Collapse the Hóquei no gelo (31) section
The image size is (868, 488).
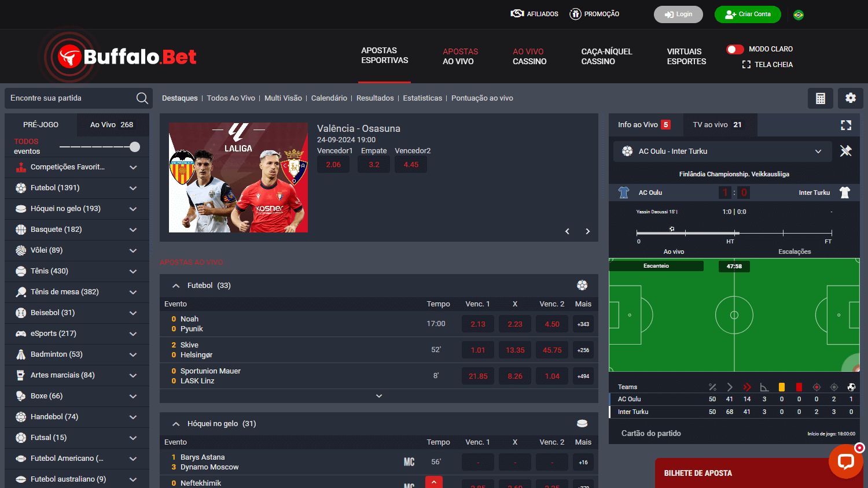tap(176, 424)
